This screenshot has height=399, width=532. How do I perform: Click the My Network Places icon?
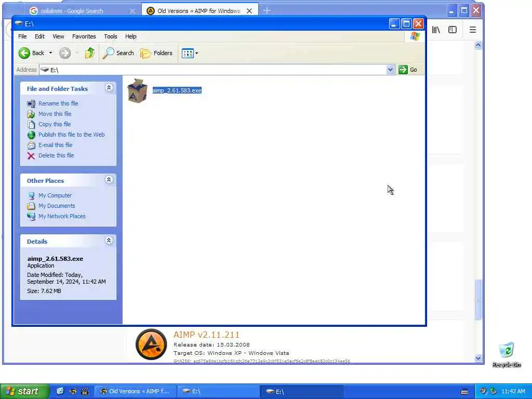click(x=31, y=217)
